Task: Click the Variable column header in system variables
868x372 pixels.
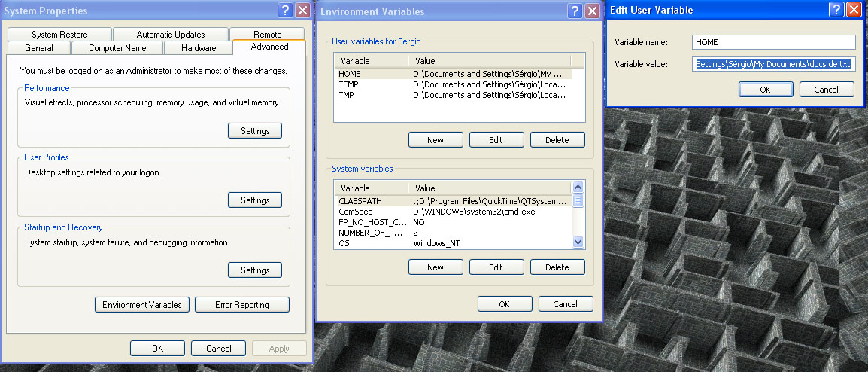Action: click(x=372, y=188)
